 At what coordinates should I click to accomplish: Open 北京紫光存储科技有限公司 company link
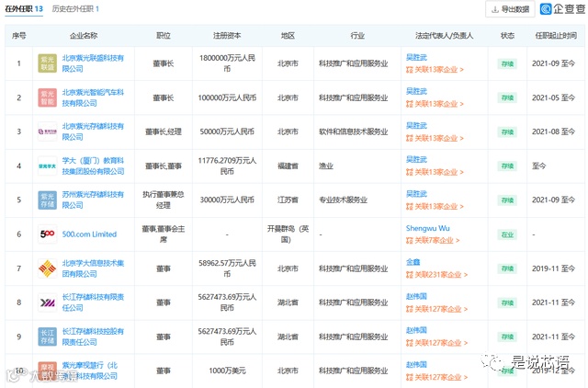(93, 131)
